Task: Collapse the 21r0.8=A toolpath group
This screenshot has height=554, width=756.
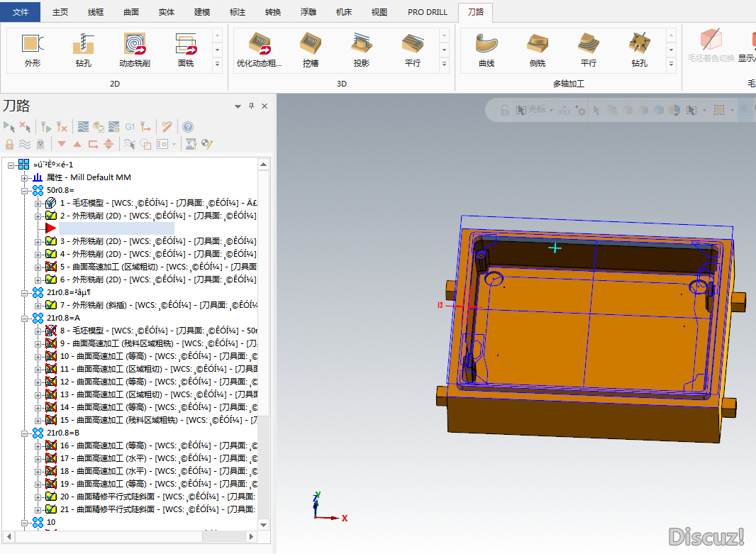Action: (x=24, y=318)
